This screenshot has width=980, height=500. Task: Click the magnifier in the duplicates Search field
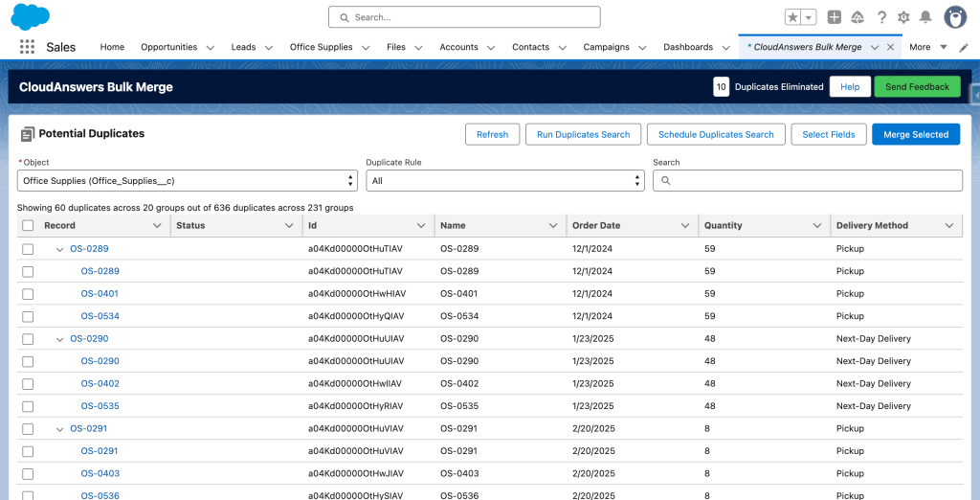point(666,181)
